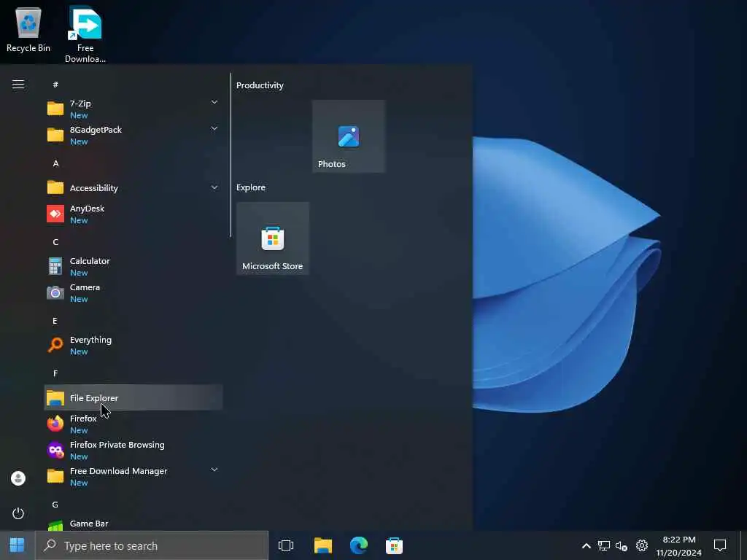Click the letter A section header

pos(55,163)
